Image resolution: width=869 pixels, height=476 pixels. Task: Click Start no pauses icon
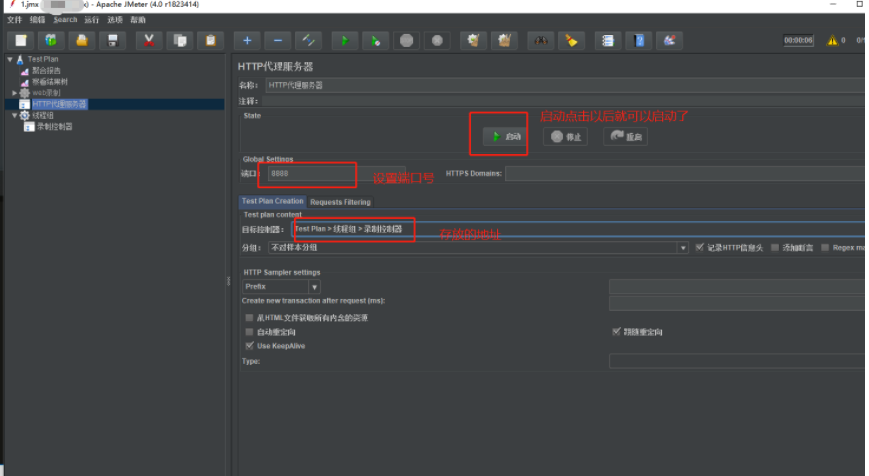coord(375,40)
